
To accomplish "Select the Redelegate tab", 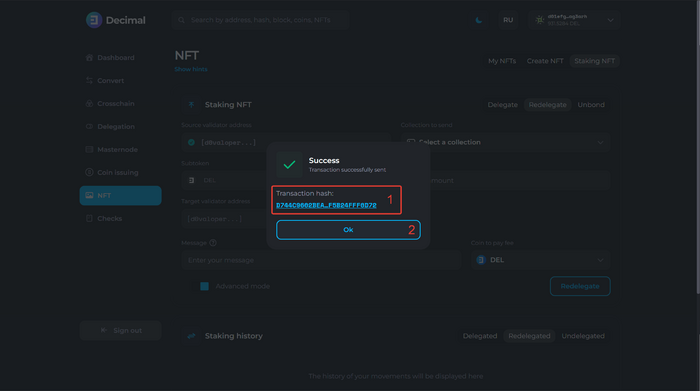I will (547, 104).
